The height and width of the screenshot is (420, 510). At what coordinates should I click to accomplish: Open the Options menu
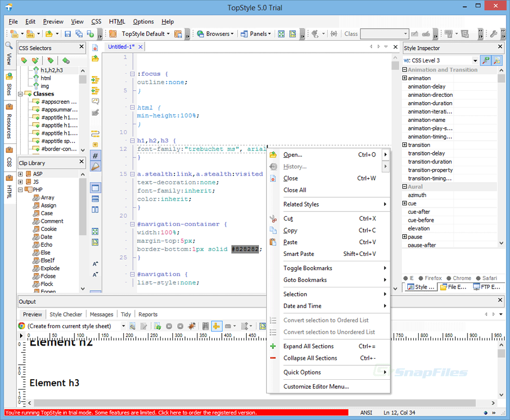click(x=143, y=21)
